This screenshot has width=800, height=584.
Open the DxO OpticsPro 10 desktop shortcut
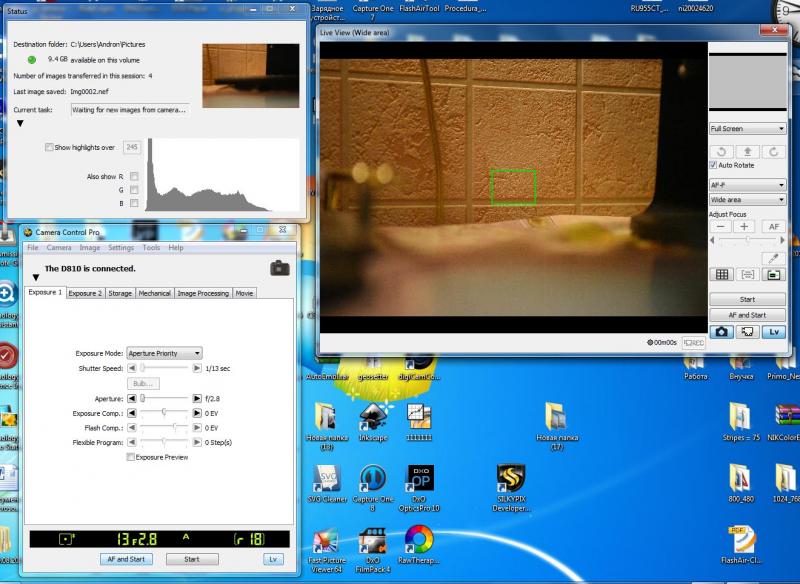[x=419, y=488]
